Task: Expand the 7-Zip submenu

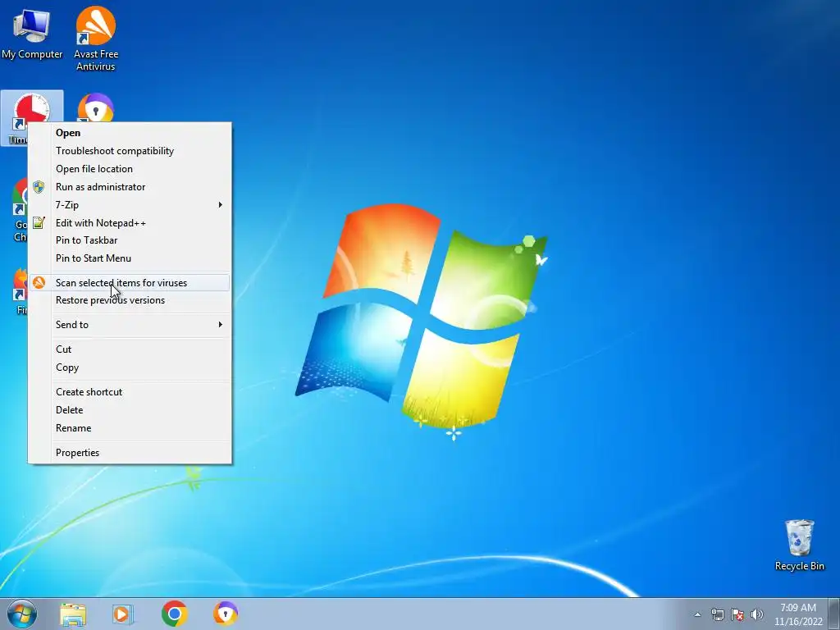Action: [130, 204]
